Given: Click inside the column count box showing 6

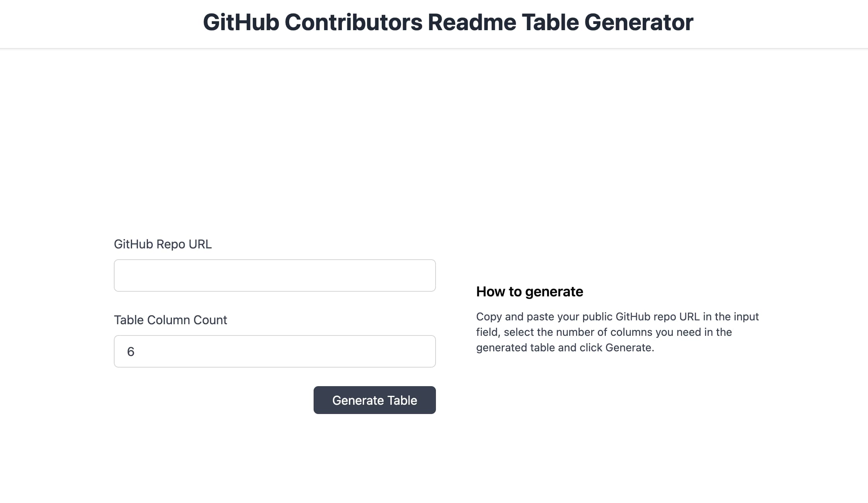Looking at the screenshot, I should tap(274, 351).
